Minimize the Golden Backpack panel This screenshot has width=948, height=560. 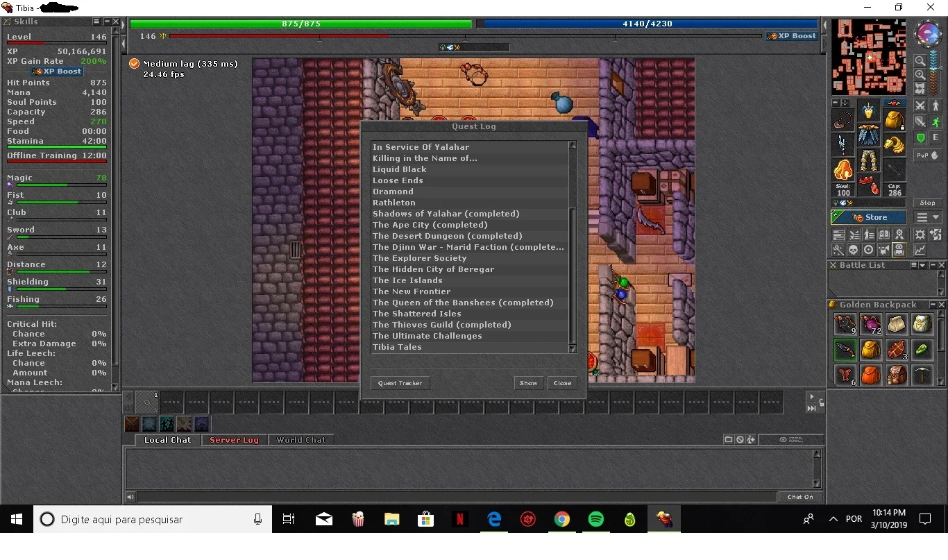[933, 304]
